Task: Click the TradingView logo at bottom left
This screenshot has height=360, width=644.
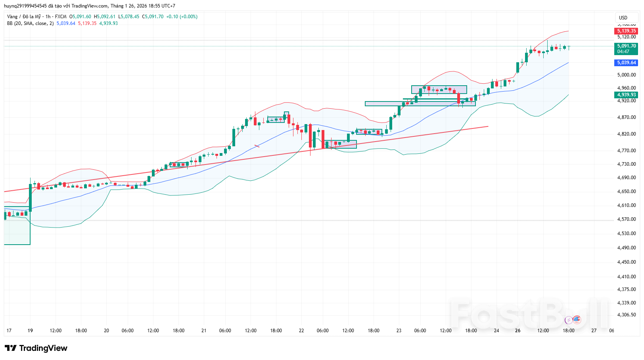Action: coord(36,348)
